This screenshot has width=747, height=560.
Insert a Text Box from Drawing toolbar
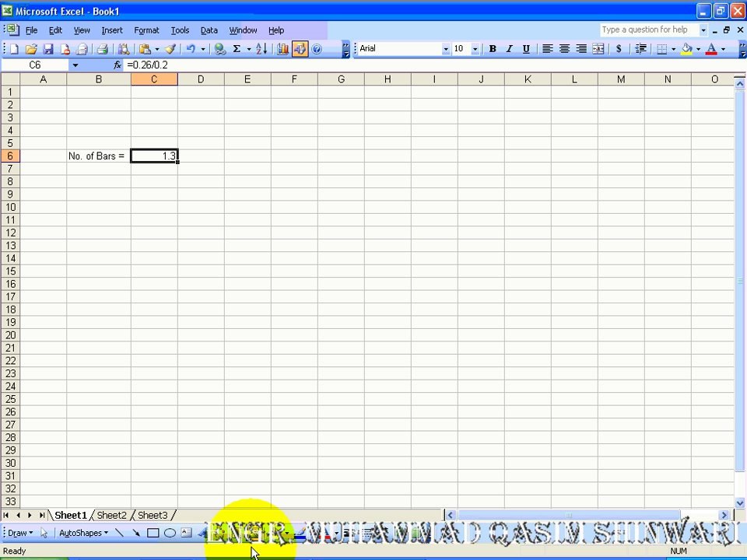point(186,533)
